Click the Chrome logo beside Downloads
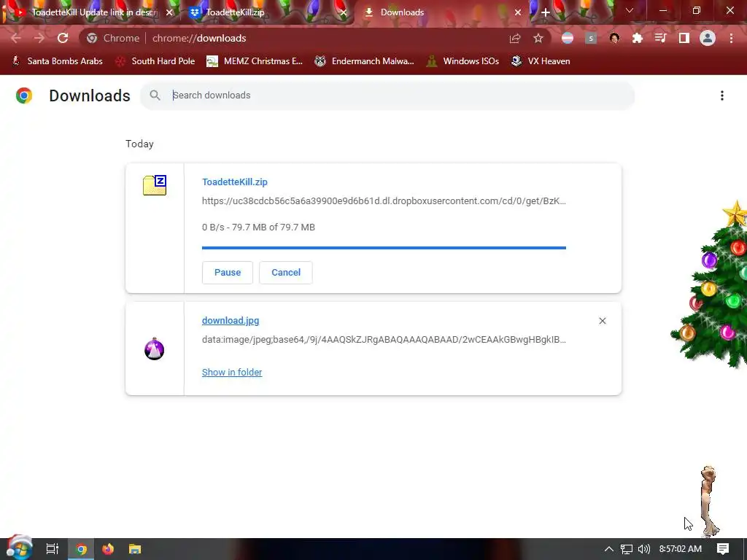 (24, 96)
